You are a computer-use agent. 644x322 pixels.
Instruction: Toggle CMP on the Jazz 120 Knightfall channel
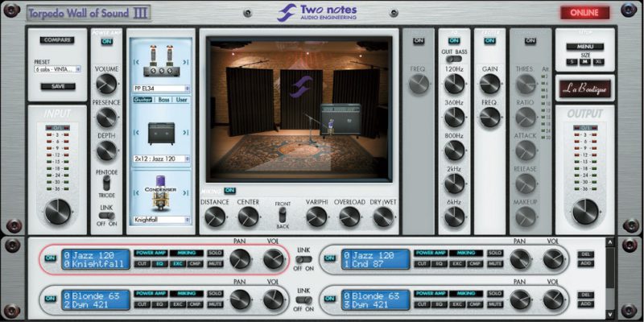(x=195, y=264)
